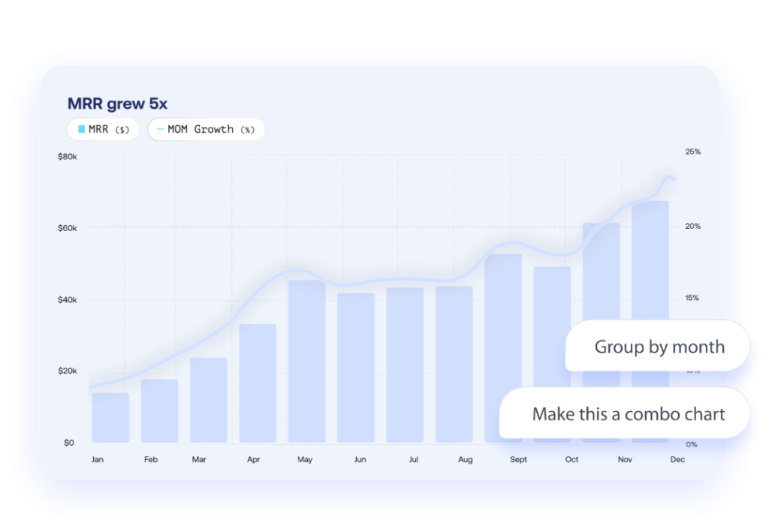Select the January bar in the chart

click(x=110, y=417)
